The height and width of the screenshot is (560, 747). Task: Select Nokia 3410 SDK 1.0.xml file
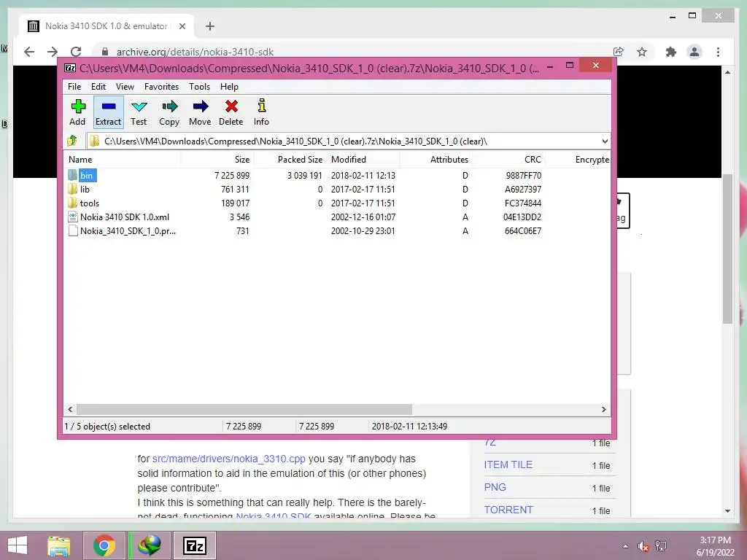pos(124,217)
